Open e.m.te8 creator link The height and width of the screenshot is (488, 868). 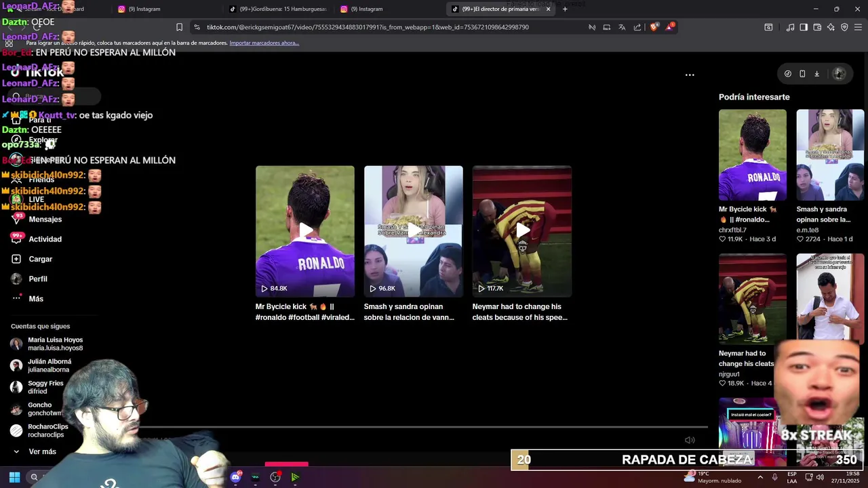808,230
